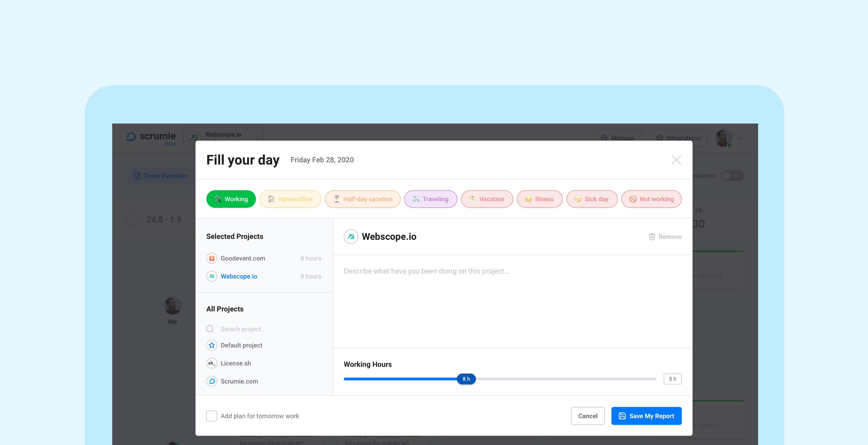Expand the user menu chevron
The width and height of the screenshot is (868, 445).
click(x=740, y=138)
